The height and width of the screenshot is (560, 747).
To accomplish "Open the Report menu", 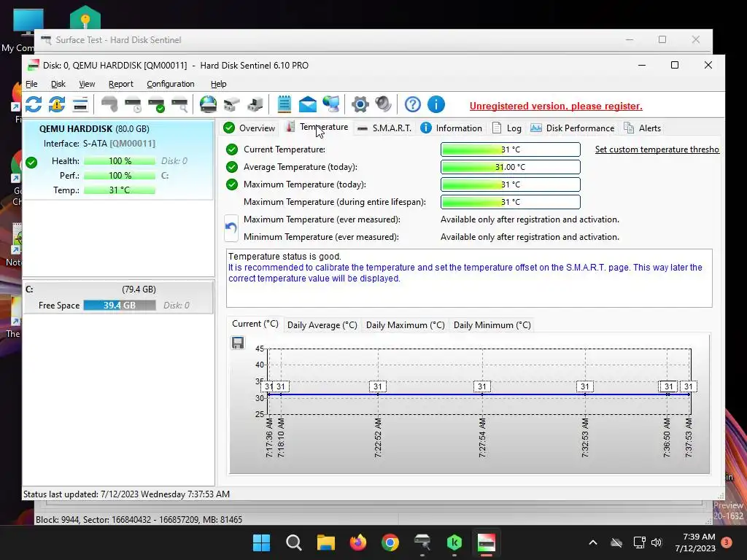I will pyautogui.click(x=121, y=84).
